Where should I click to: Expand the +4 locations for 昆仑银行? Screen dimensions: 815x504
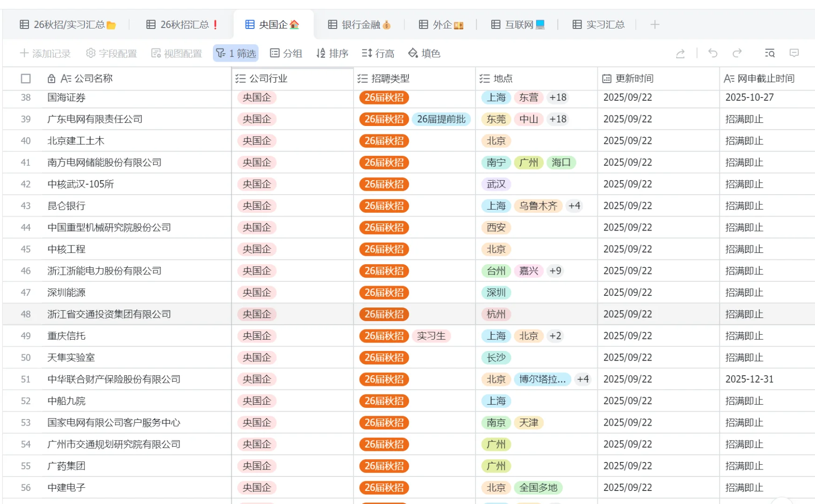tap(574, 206)
